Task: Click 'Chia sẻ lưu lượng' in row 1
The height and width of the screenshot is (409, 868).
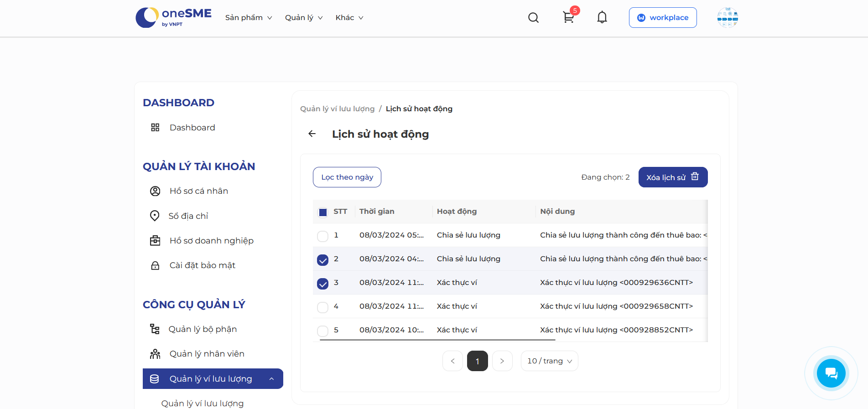Action: click(x=468, y=235)
